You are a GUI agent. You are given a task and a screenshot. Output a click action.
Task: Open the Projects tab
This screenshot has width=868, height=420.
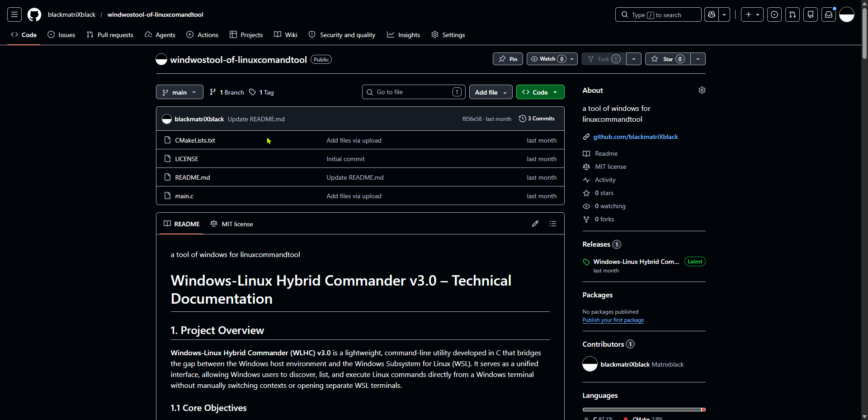pos(246,35)
